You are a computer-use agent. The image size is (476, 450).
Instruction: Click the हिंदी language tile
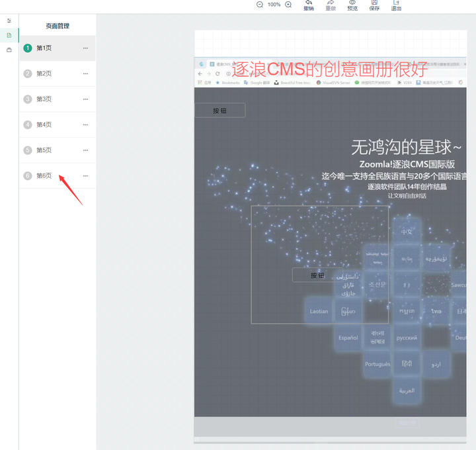[407, 364]
